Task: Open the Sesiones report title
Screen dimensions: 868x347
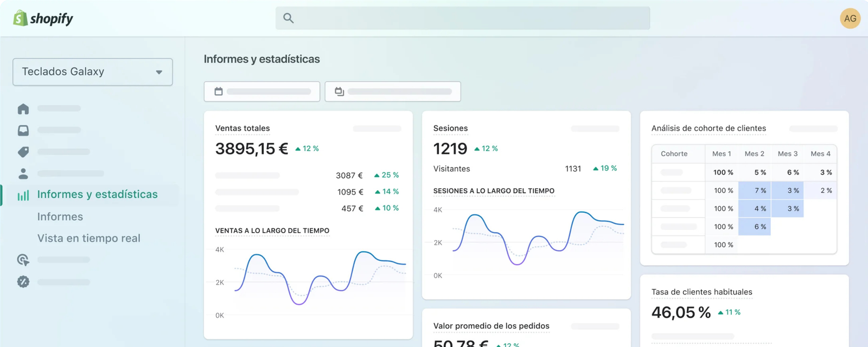Action: click(x=450, y=128)
